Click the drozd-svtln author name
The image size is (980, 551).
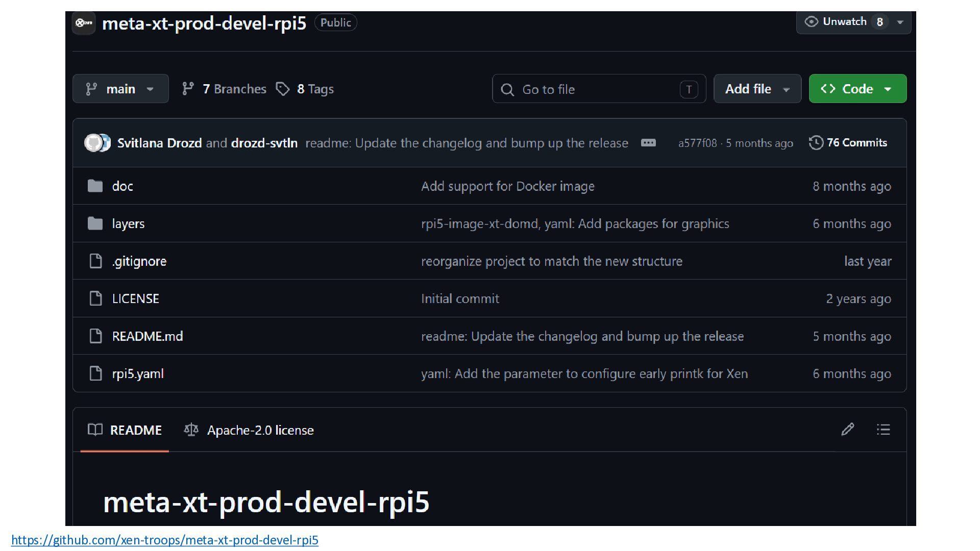point(264,143)
